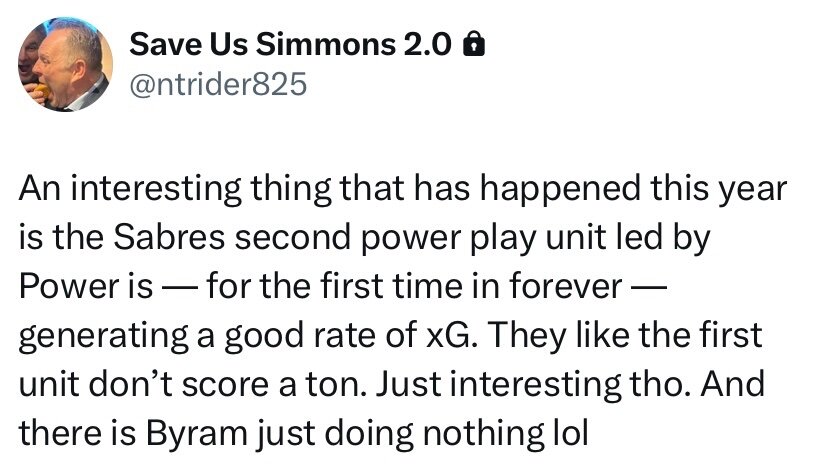Click the first line starting An interesting thing
Viewport: 828px width, 469px height.
(x=403, y=189)
